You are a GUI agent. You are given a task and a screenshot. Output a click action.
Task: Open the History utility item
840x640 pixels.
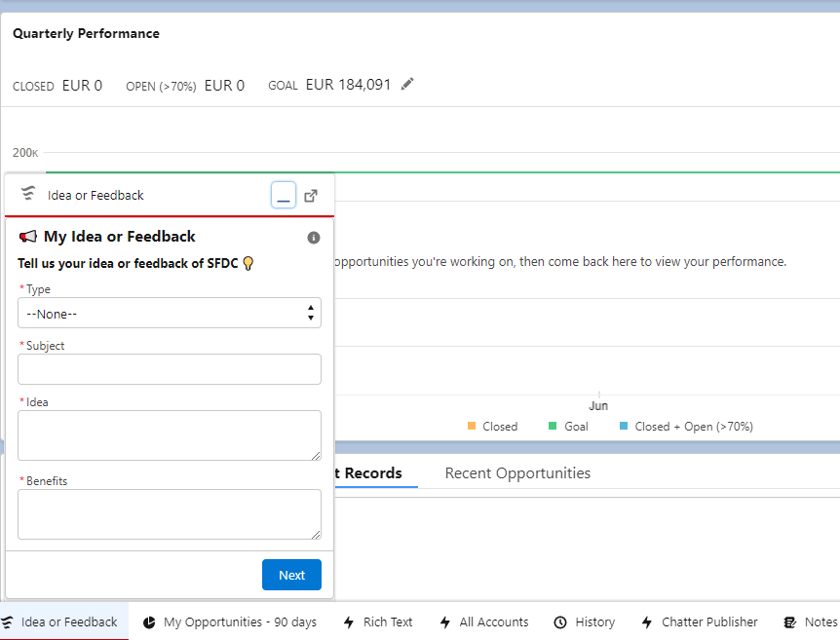585,622
